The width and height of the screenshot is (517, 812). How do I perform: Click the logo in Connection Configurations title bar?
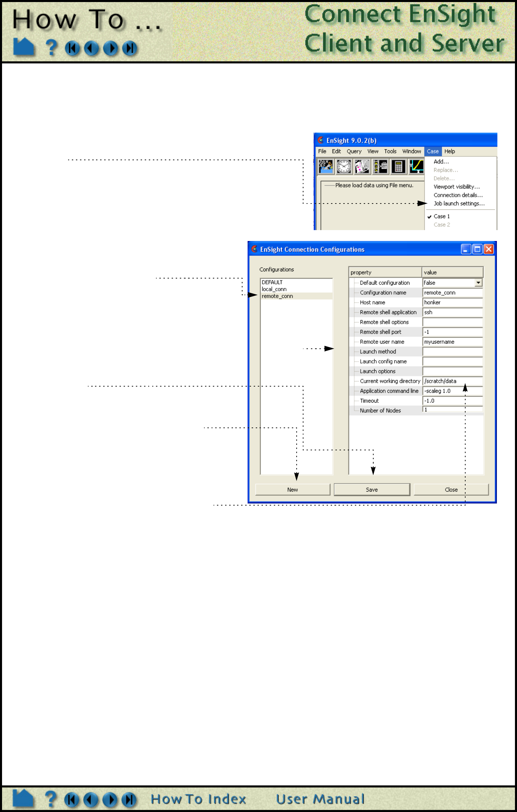click(254, 249)
